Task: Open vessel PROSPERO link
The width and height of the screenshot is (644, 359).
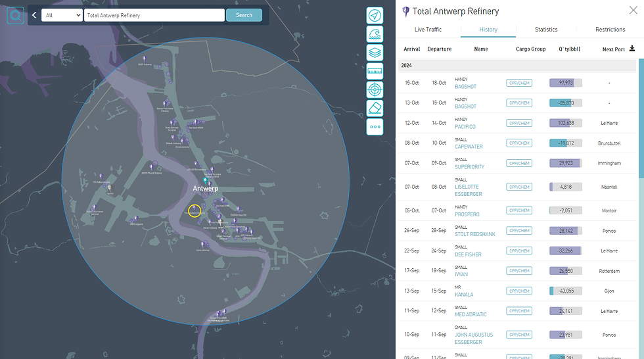Action: click(467, 214)
